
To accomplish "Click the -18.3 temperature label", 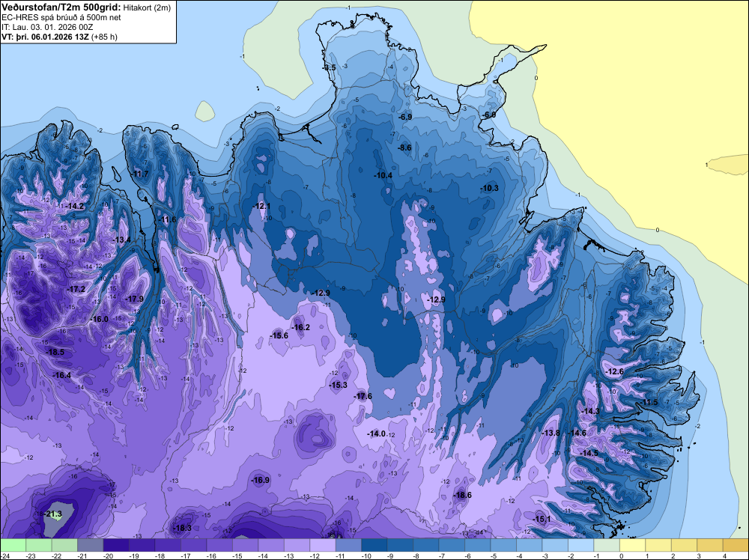I will click(183, 528).
